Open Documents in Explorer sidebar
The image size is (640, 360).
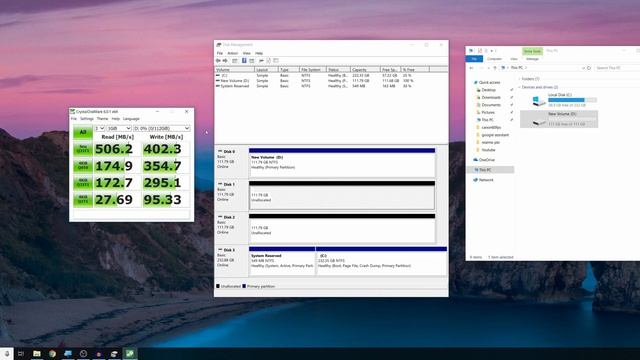coord(488,104)
